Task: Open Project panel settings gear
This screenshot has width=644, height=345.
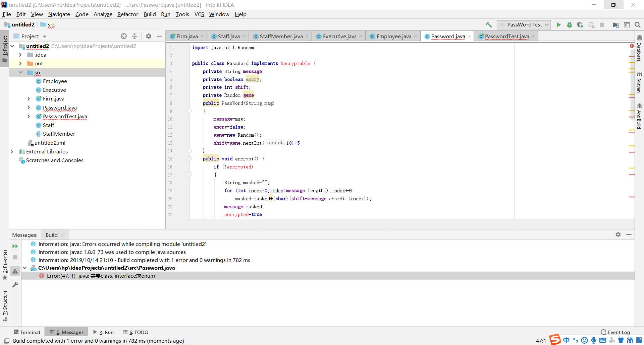Action: pyautogui.click(x=149, y=36)
